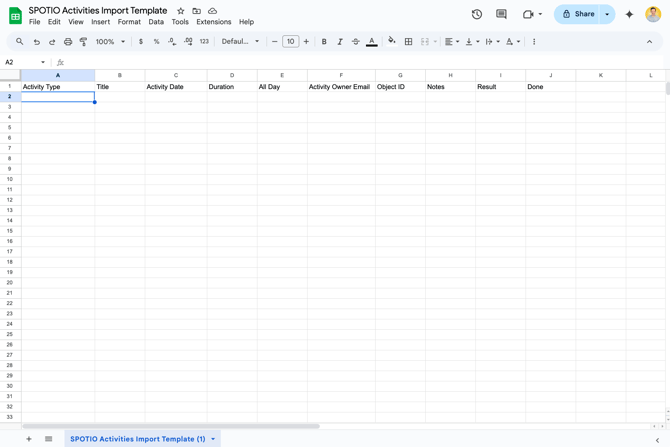Click the horizontal scrollbar

pos(171,426)
